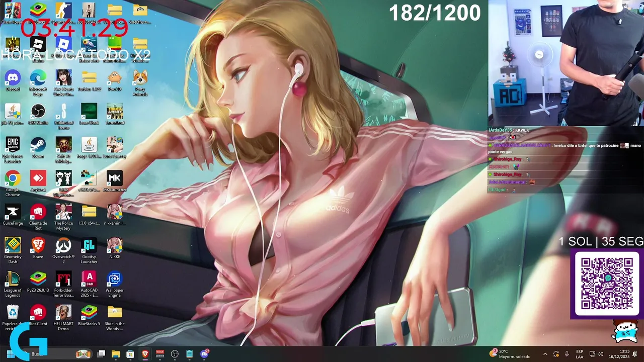
Task: Open the Farmaland desktop shortcut
Action: pyautogui.click(x=115, y=114)
